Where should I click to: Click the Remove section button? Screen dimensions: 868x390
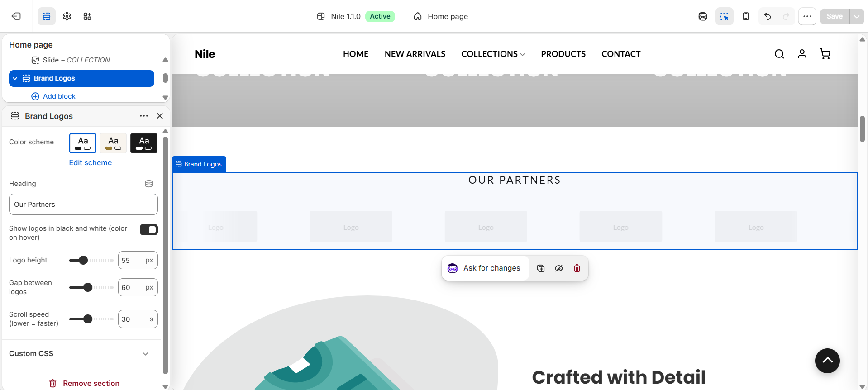[84, 383]
